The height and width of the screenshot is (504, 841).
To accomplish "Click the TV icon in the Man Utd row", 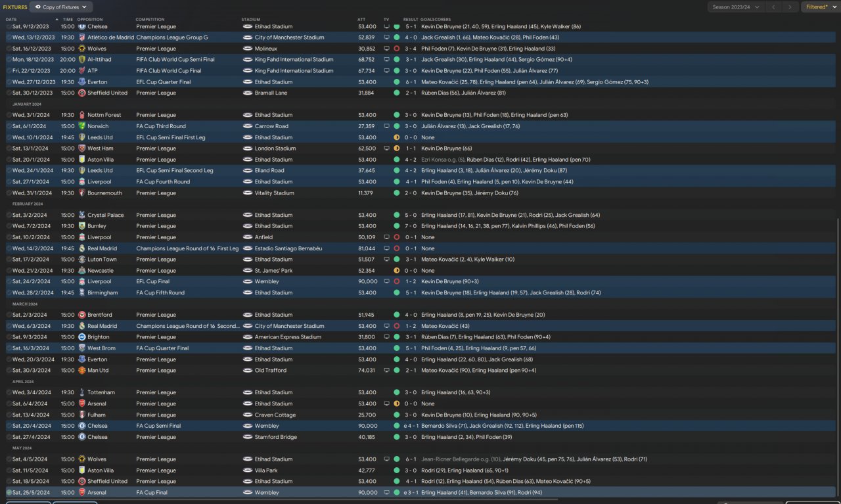I will (387, 371).
